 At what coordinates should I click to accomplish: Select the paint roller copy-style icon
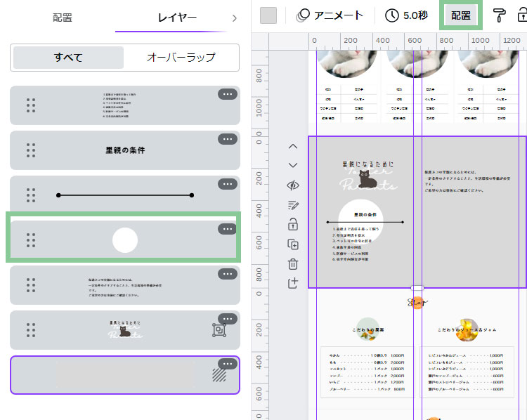click(499, 15)
